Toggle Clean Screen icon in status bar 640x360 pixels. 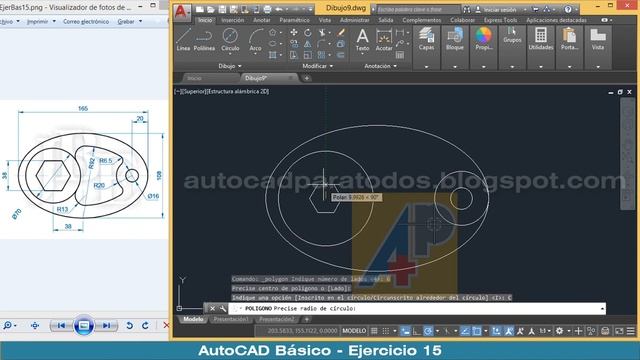click(x=619, y=331)
